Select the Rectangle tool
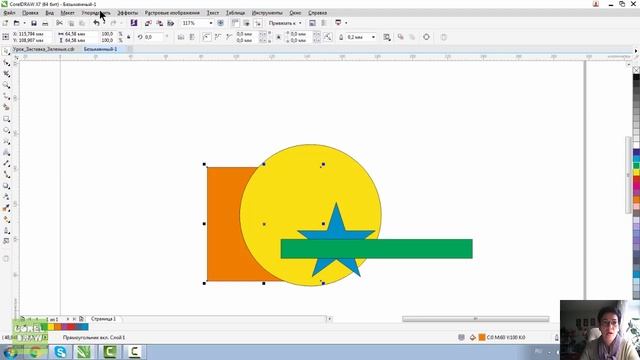This screenshot has width=640, height=360. pyautogui.click(x=6, y=119)
